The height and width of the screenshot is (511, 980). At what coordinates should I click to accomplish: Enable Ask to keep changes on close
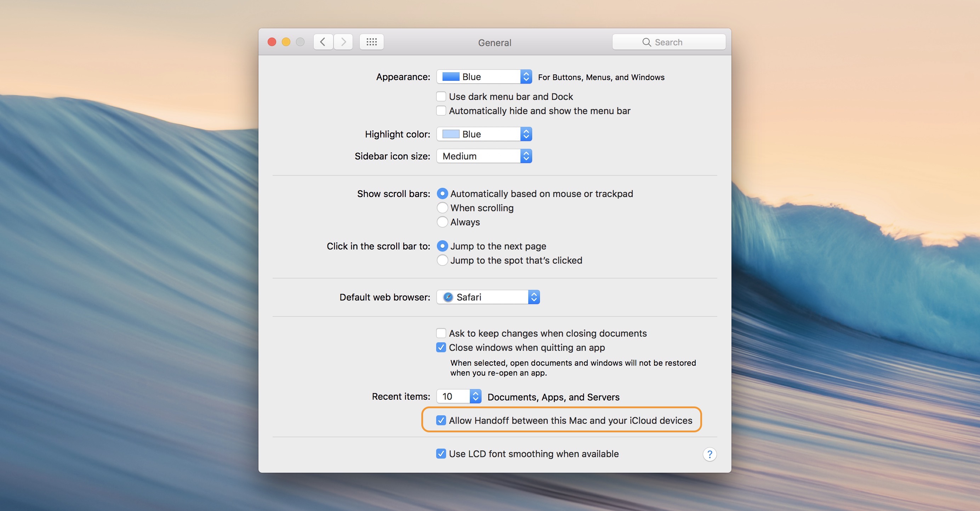[441, 332]
